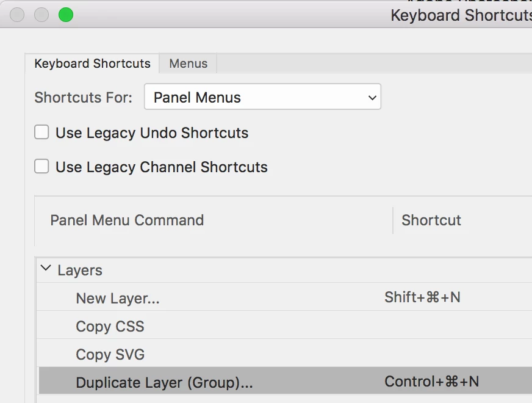The width and height of the screenshot is (532, 403).
Task: Enable Use Legacy Undo Shortcuts checkbox
Action: tap(41, 133)
